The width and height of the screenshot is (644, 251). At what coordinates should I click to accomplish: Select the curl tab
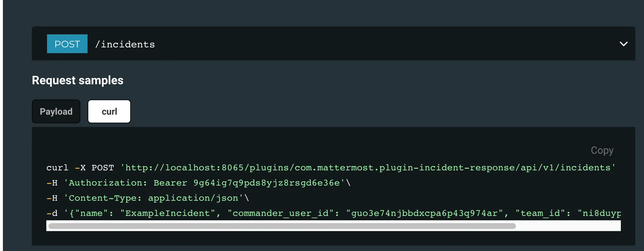click(x=109, y=111)
